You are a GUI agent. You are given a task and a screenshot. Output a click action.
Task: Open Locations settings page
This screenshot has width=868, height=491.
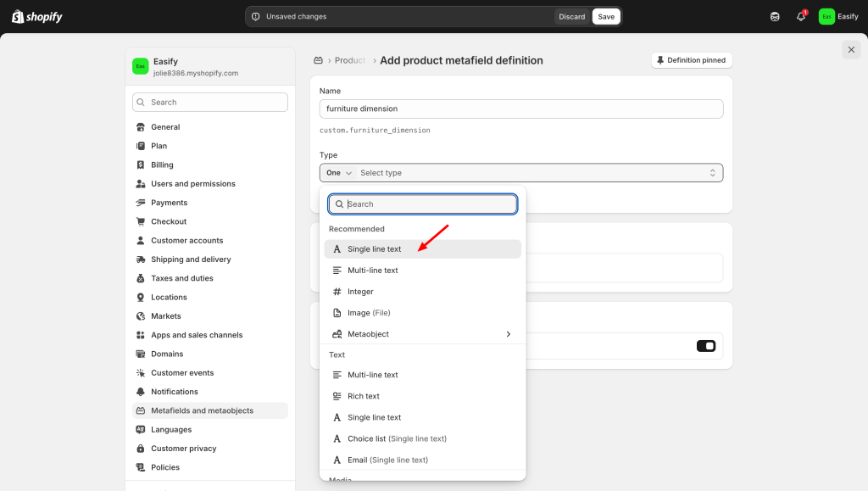click(x=169, y=297)
